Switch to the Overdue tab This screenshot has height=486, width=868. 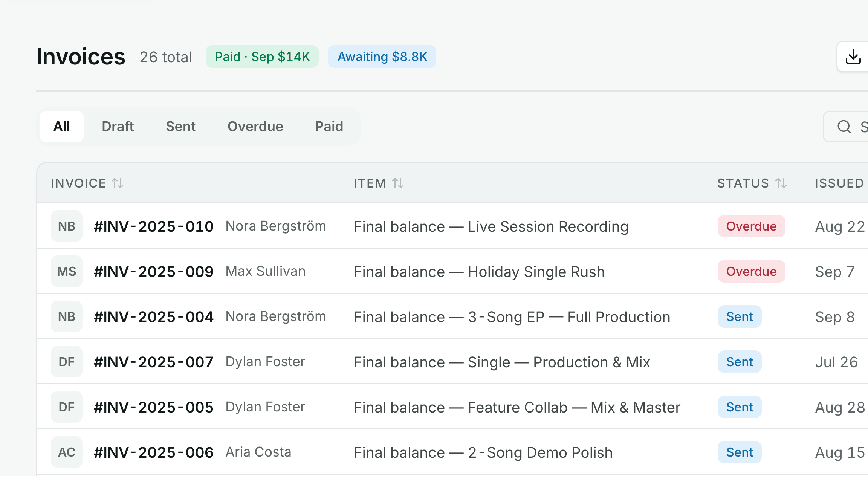click(x=255, y=127)
